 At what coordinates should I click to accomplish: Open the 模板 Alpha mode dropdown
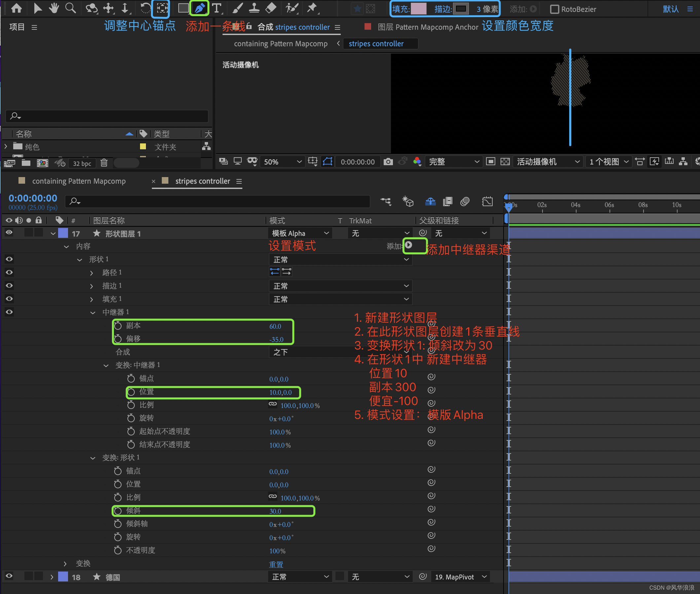pyautogui.click(x=299, y=233)
